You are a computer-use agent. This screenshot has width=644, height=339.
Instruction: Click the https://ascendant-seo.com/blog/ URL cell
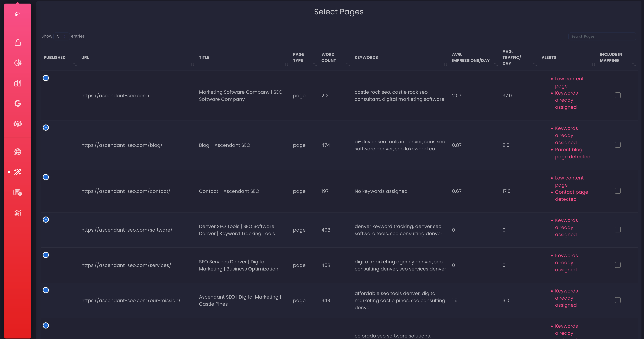tap(122, 145)
